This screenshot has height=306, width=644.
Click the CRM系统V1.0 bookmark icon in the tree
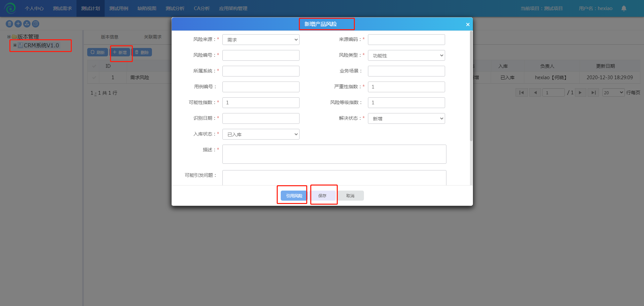[20, 45]
